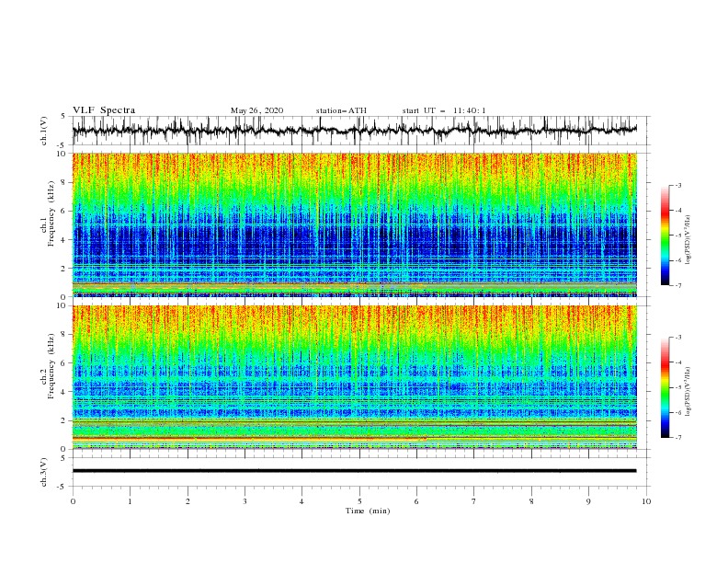Click the "start UT = 11:40:1" label
The height and width of the screenshot is (563, 728).
pos(444,110)
